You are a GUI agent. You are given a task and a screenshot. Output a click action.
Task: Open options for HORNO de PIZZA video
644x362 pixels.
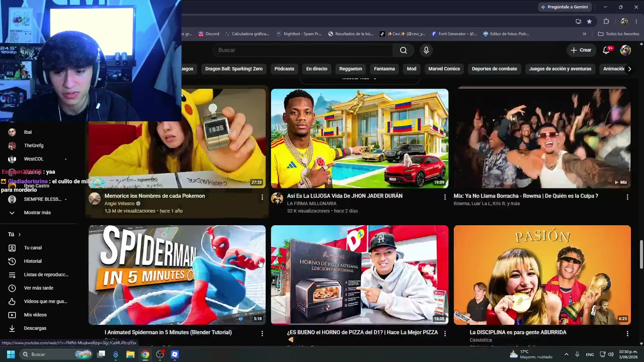445,333
